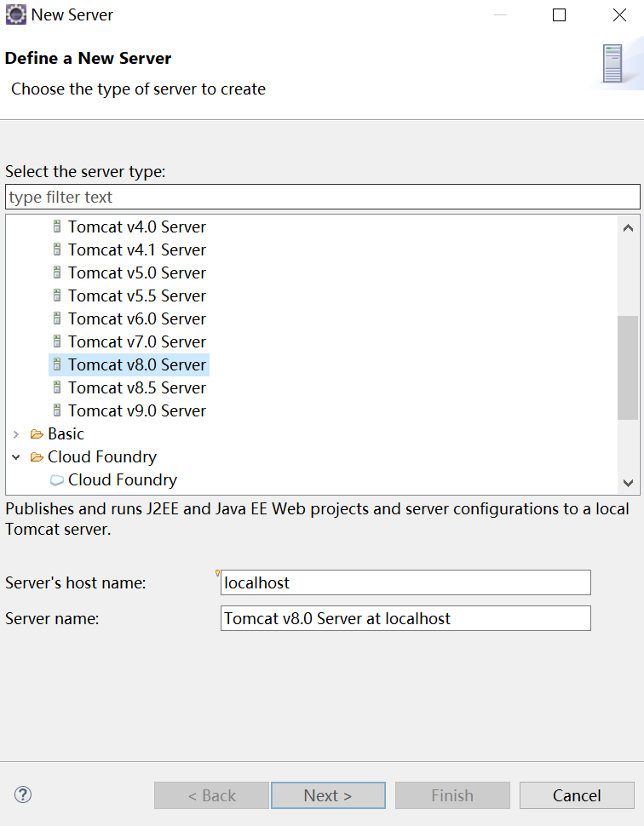This screenshot has height=826, width=644.
Task: Click the Tomcat v4.0 Server icon
Action: (x=57, y=227)
